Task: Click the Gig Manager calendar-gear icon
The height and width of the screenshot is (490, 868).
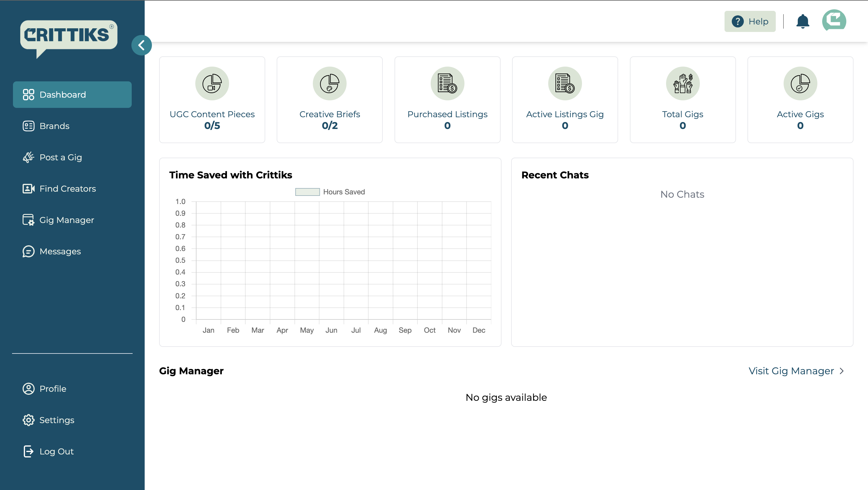Action: tap(28, 220)
